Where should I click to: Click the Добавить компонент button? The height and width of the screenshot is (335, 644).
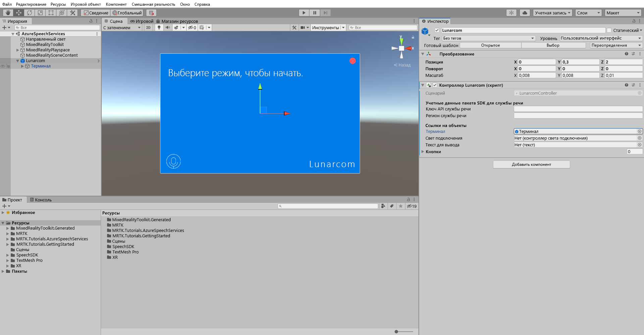(531, 164)
